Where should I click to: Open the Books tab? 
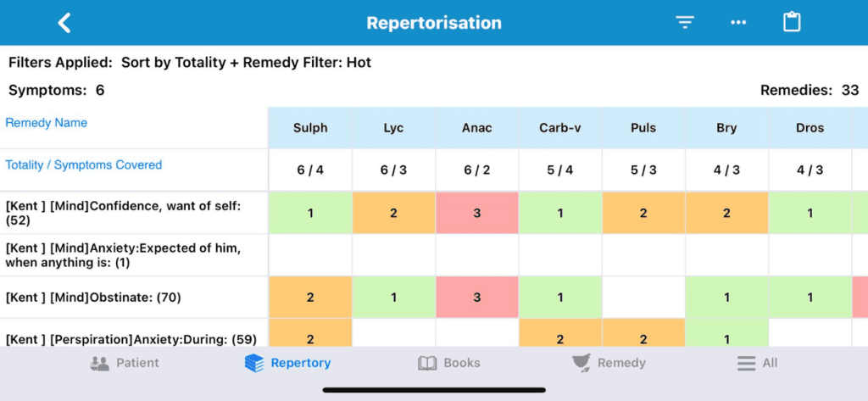449,363
